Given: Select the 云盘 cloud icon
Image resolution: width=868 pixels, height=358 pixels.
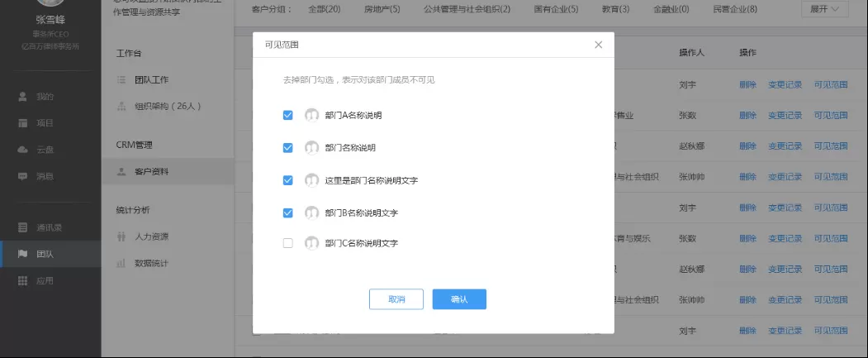Looking at the screenshot, I should point(22,150).
